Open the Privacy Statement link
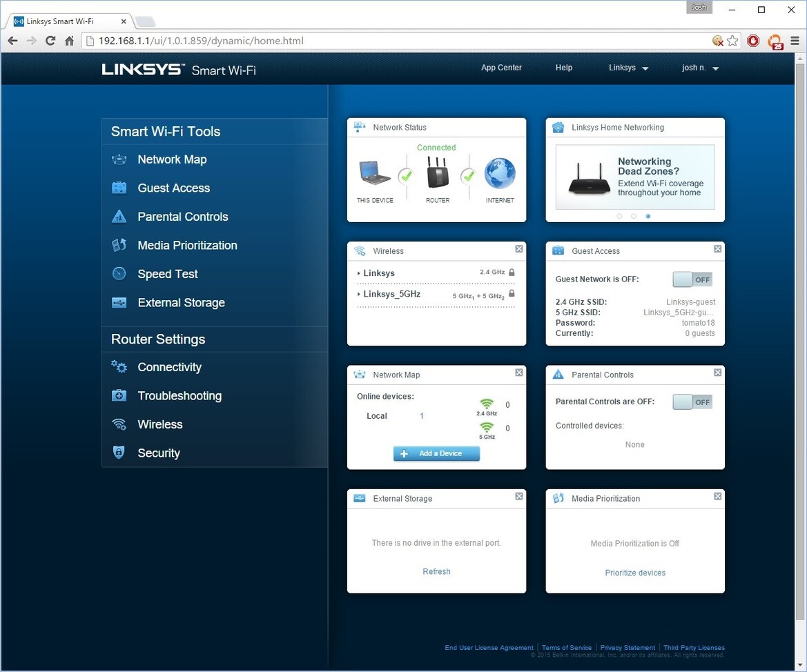Image resolution: width=807 pixels, height=672 pixels. tap(628, 648)
